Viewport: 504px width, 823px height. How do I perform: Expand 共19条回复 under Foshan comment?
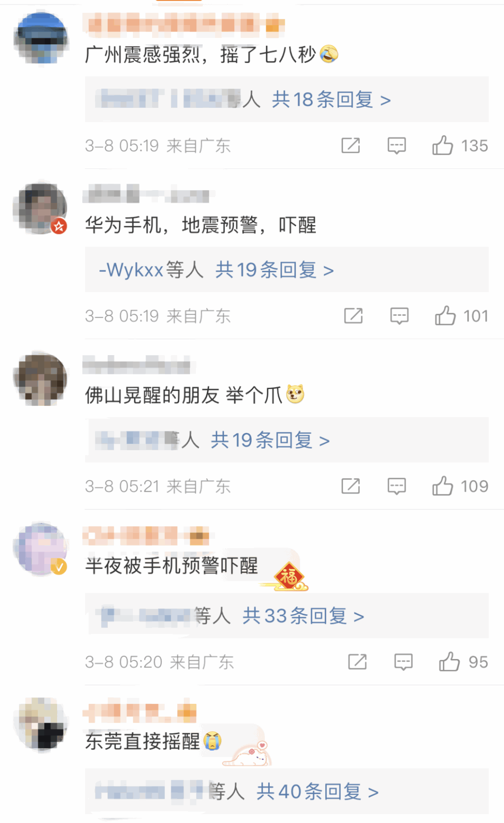click(270, 440)
